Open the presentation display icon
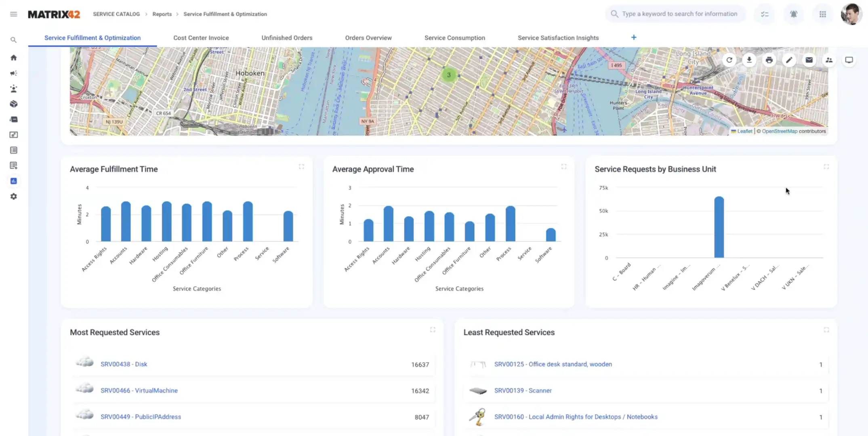 [x=849, y=60]
